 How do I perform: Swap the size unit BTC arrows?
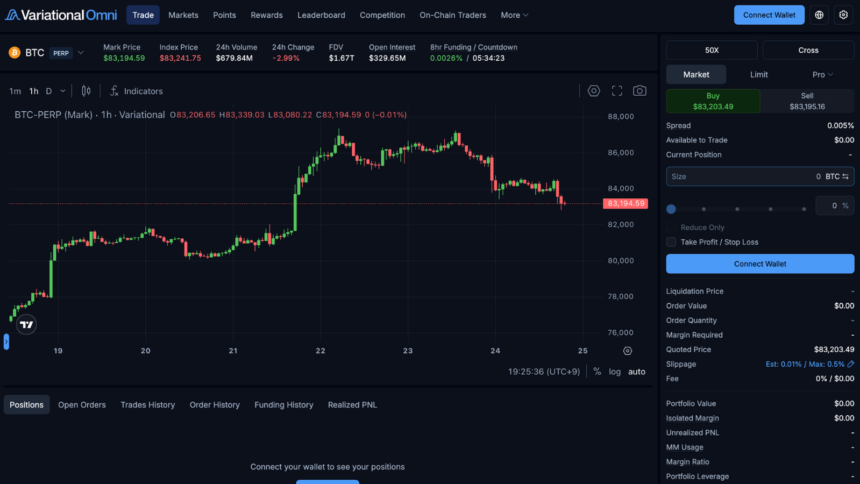pyautogui.click(x=845, y=176)
